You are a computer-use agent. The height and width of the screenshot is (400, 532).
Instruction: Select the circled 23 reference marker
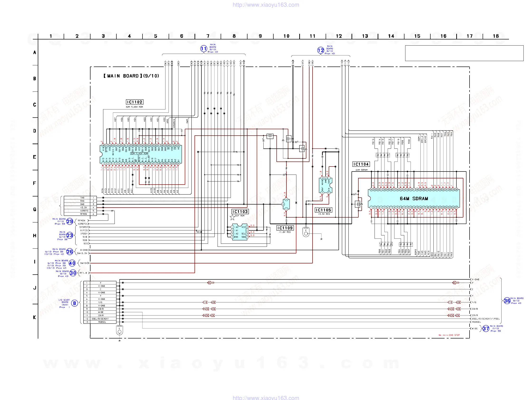[x=70, y=235]
